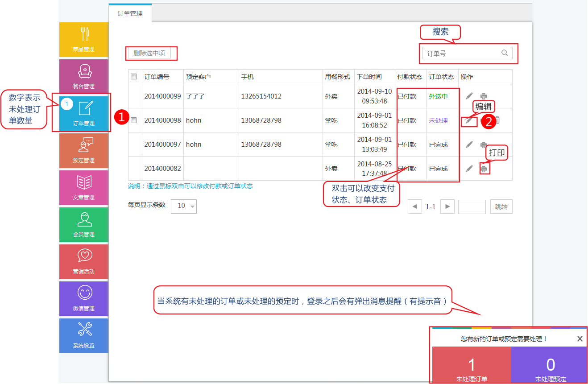588x384 pixels.
Task: Open the 餐台管理 sidebar tile
Action: click(x=83, y=76)
